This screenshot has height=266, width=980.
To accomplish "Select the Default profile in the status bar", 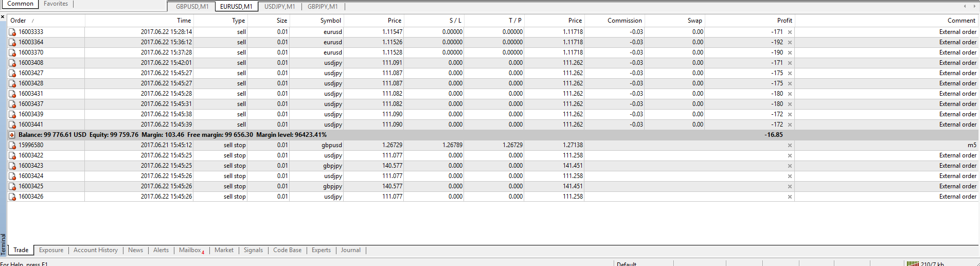I will pyautogui.click(x=626, y=263).
